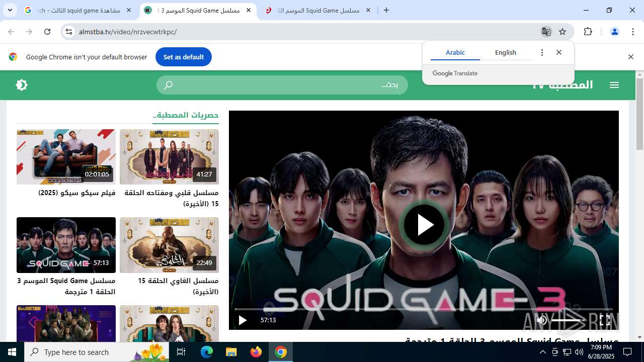Image resolution: width=644 pixels, height=362 pixels.
Task: Click the Set as default button
Action: pyautogui.click(x=184, y=57)
